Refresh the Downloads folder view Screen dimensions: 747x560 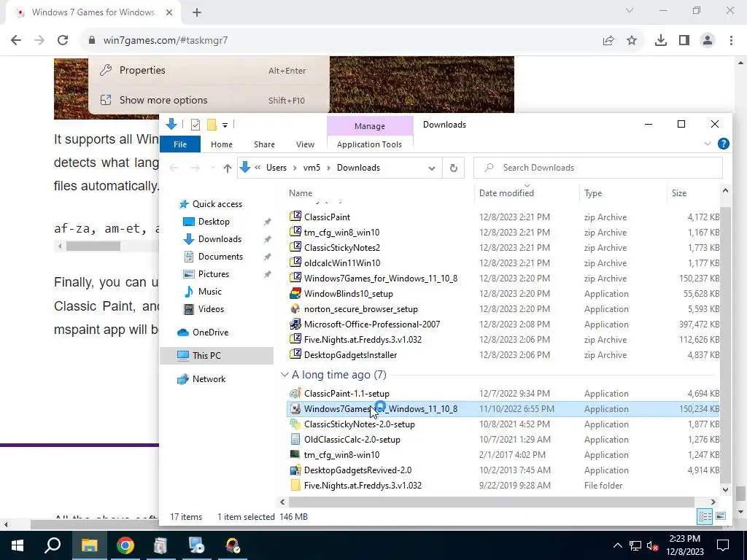point(454,168)
